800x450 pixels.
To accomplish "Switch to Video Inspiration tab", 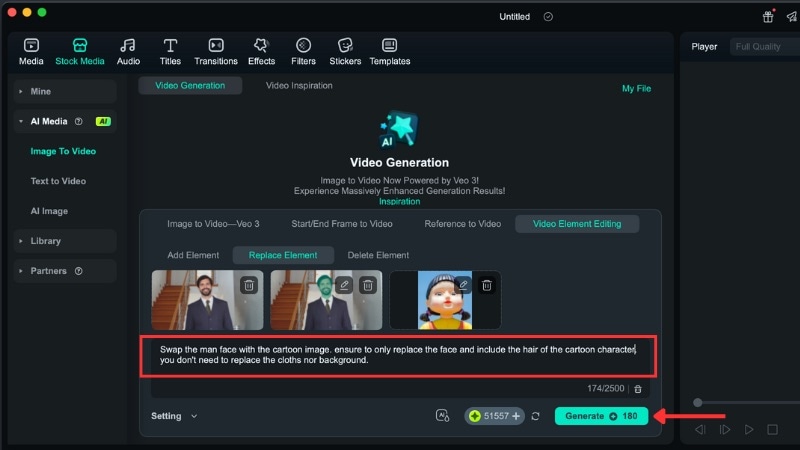I will (x=299, y=86).
